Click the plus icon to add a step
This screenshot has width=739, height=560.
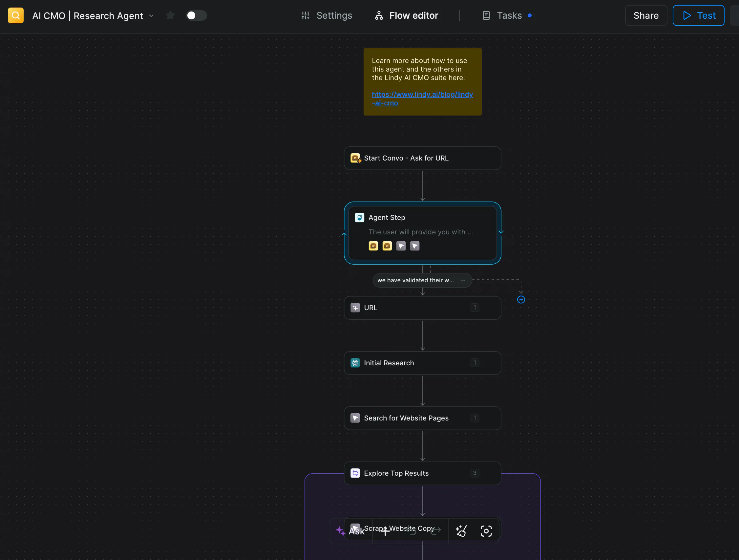(x=385, y=530)
